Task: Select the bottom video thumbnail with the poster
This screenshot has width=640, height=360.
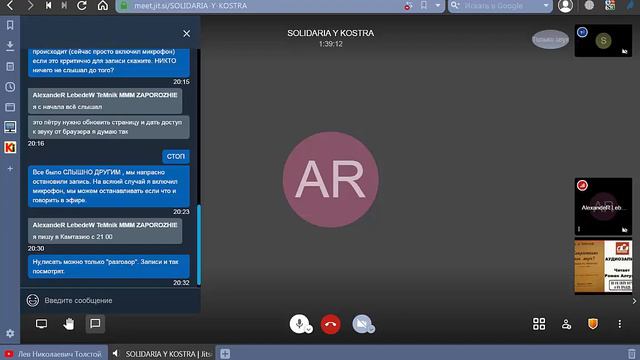Action: click(603, 267)
